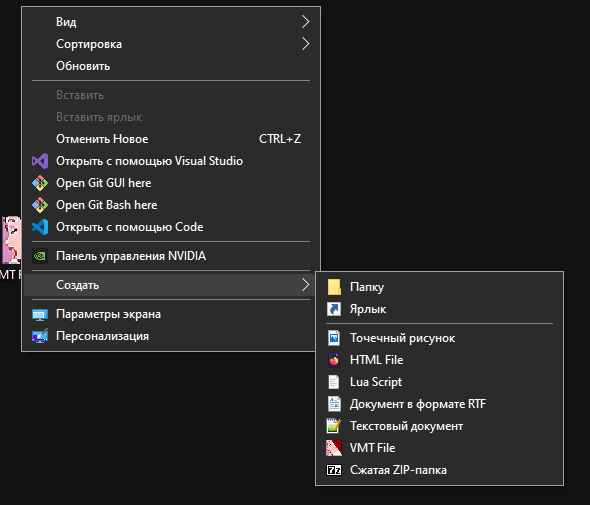This screenshot has height=505, width=590.
Task: Click the notepad icon for Текстовый документ
Action: 334,426
